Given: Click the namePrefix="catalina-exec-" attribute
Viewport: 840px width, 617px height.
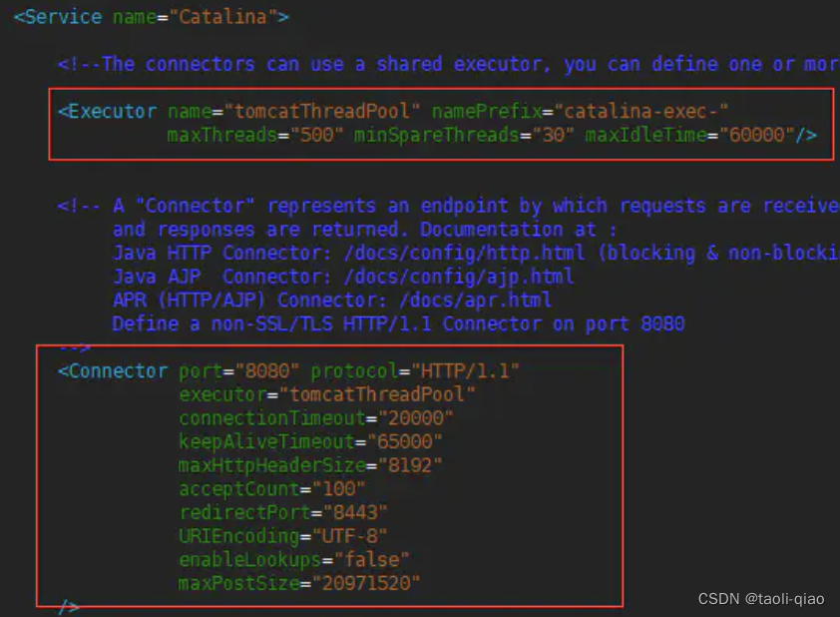Looking at the screenshot, I should coord(581,112).
